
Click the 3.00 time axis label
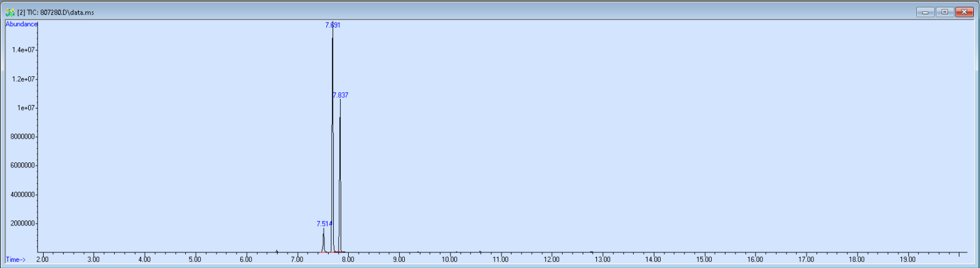[x=94, y=259]
